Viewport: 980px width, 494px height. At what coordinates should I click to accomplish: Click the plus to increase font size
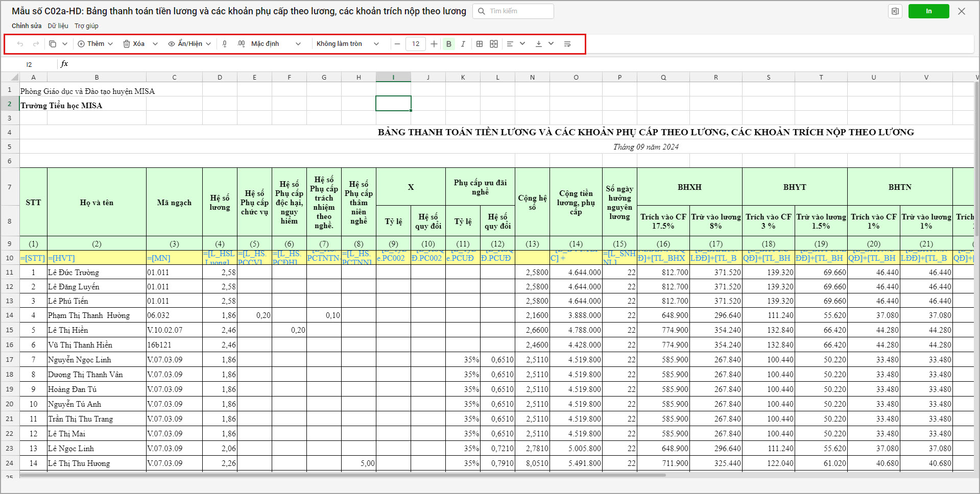point(434,44)
